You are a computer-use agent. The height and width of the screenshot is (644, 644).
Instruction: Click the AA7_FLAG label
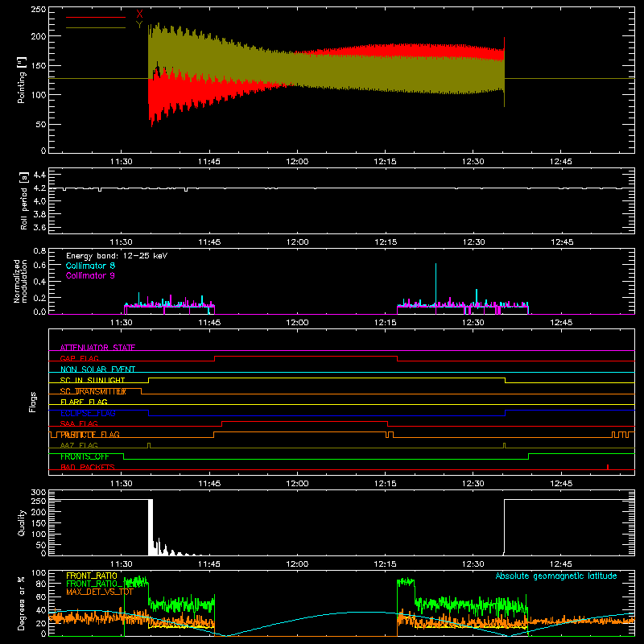pyautogui.click(x=79, y=445)
